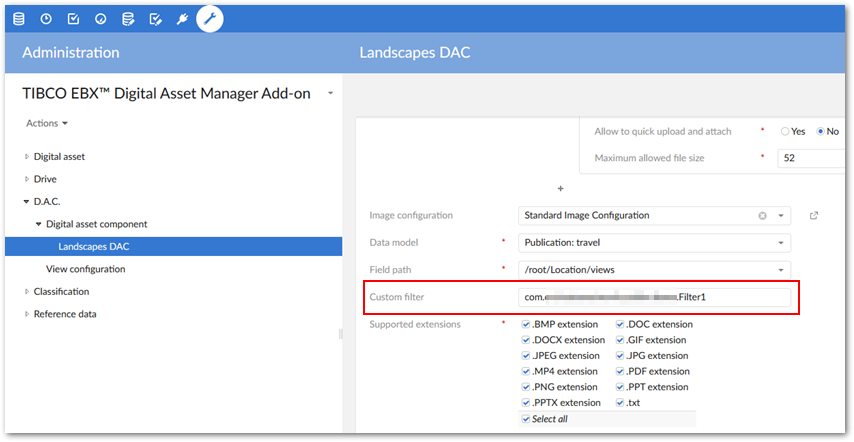Image resolution: width=854 pixels, height=442 pixels.
Task: Toggle the .txt checkbox
Action: point(620,403)
